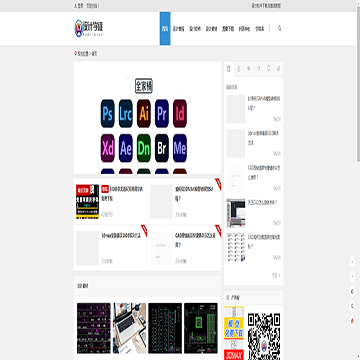The height and width of the screenshot is (360, 360).
Task: Open the laptop on desk photo thumbnail
Action: [130, 328]
